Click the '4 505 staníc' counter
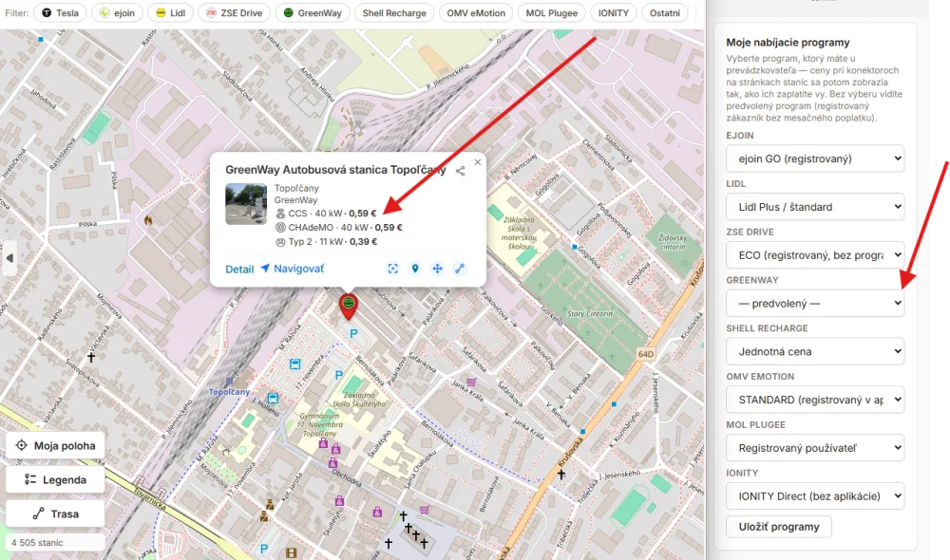 click(37, 543)
